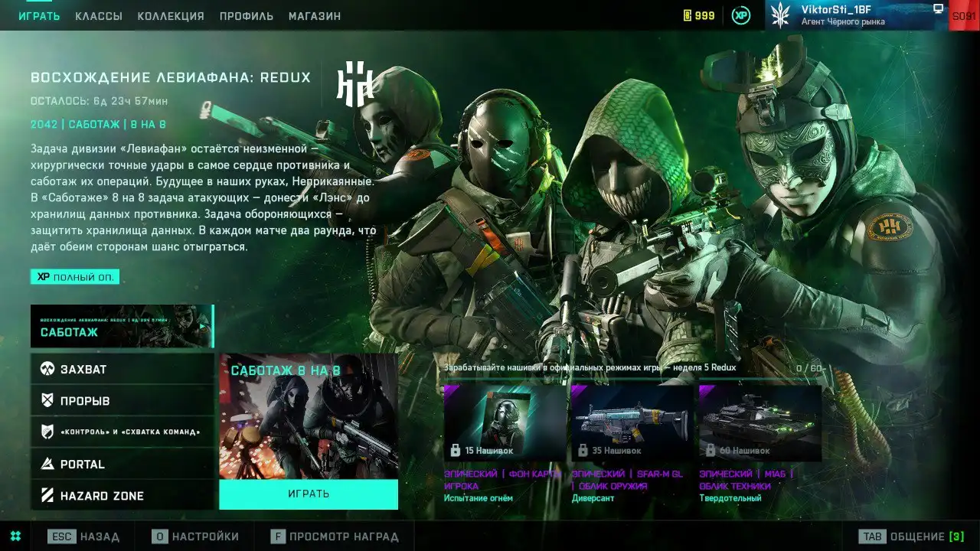Click the lock icon on 15 Нашивок reward
980x551 pixels.
(456, 450)
